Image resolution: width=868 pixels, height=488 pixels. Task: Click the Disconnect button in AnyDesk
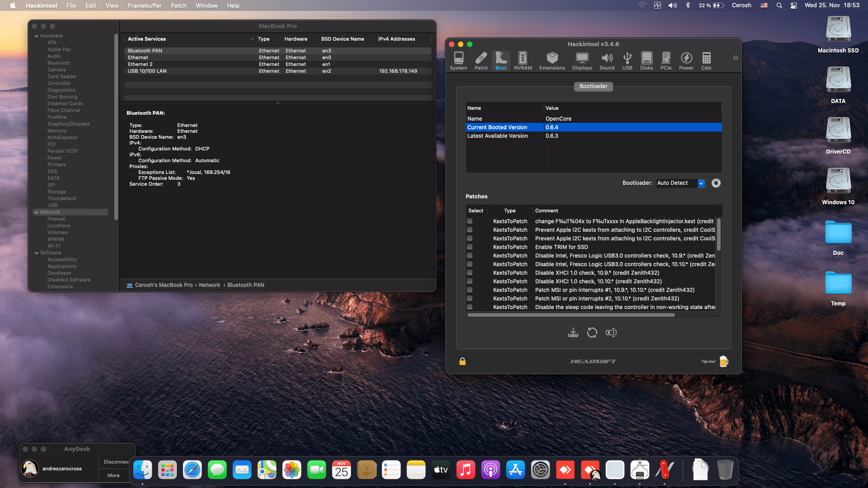click(116, 461)
